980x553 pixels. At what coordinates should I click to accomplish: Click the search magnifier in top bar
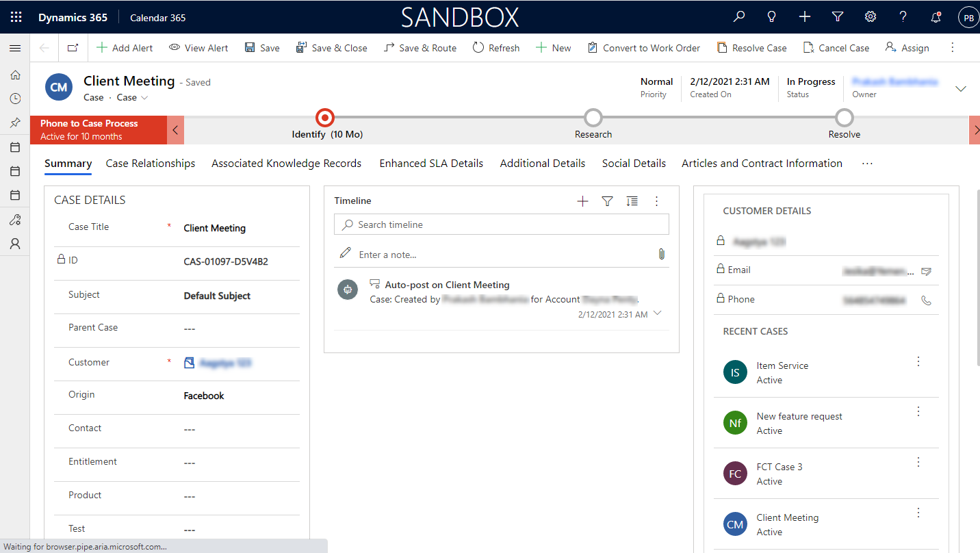739,17
